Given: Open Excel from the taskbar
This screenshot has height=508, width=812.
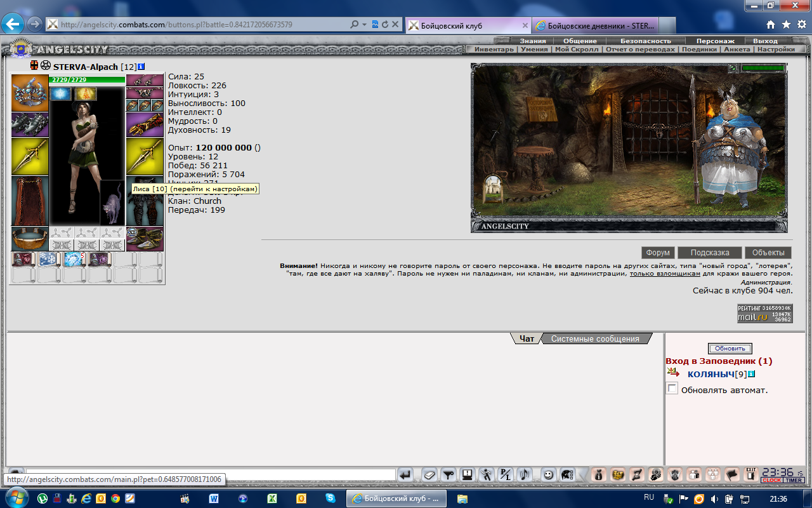Looking at the screenshot, I should tap(272, 498).
